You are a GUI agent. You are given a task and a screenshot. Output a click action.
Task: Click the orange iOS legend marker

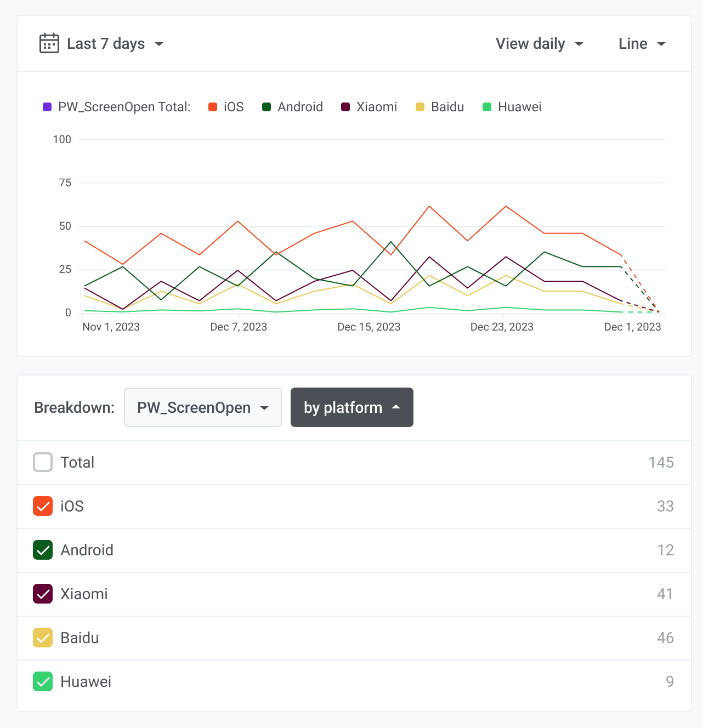(213, 107)
